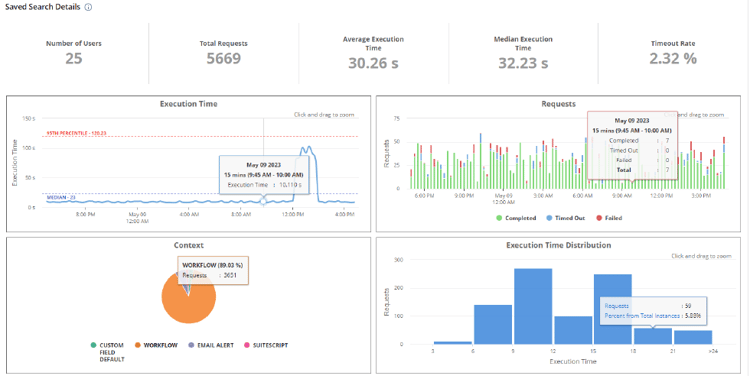Click the Total Requests metric tile
750x379 pixels.
point(223,54)
